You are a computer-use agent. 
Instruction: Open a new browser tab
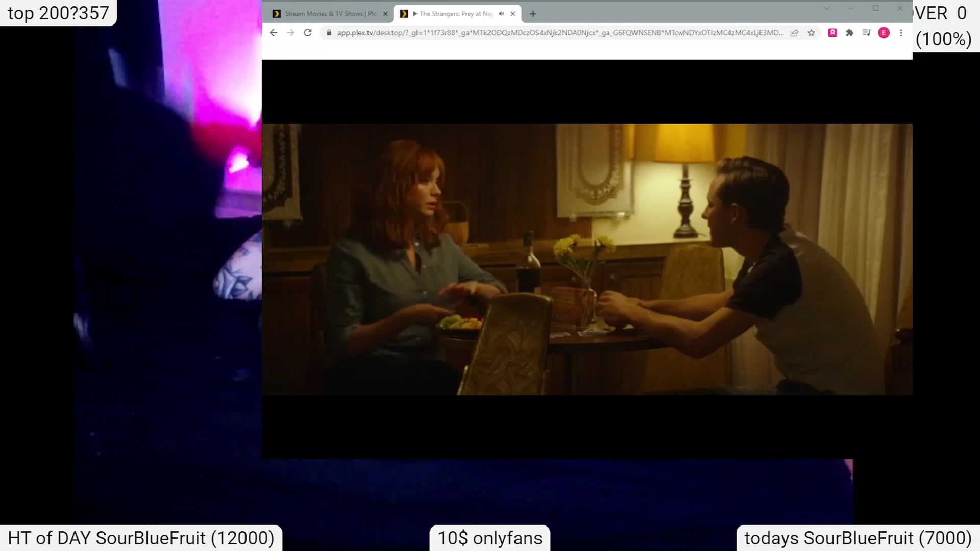pos(533,14)
